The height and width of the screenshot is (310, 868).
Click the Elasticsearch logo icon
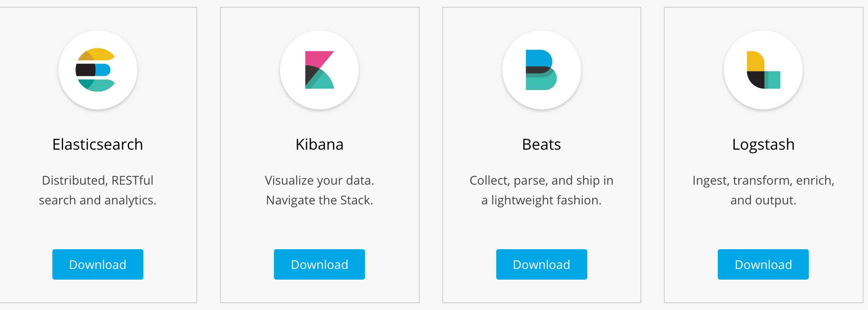click(x=95, y=70)
